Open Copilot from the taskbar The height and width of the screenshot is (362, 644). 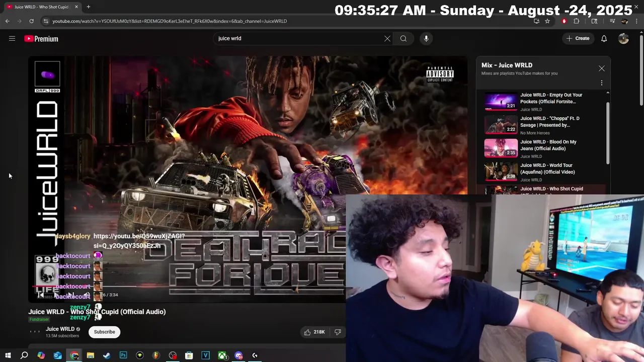pos(41,355)
